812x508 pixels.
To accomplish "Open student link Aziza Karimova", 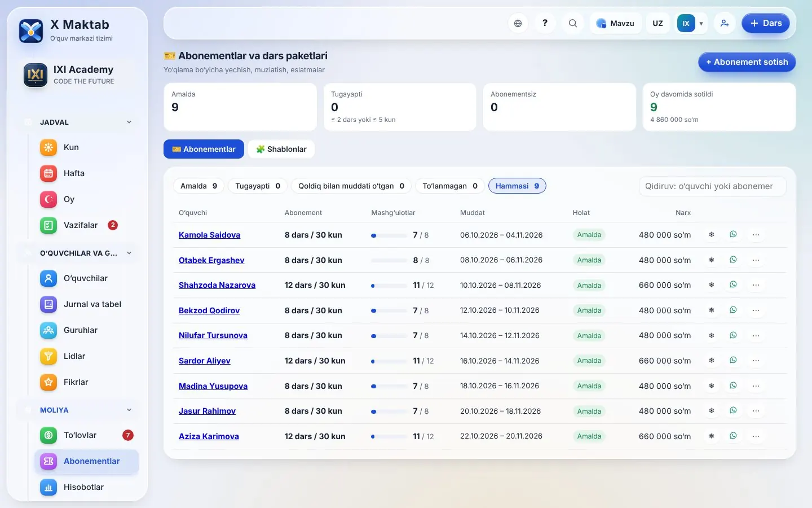I will pos(209,436).
